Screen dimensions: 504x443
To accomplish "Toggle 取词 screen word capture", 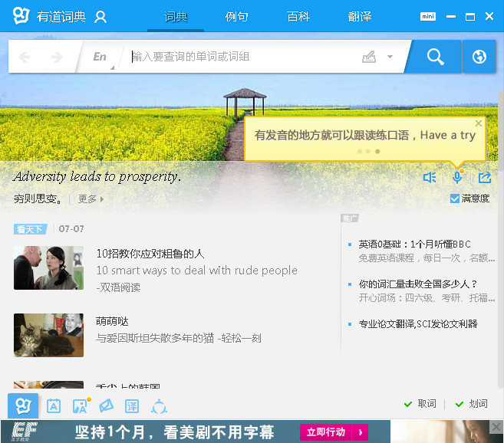I will coord(420,404).
